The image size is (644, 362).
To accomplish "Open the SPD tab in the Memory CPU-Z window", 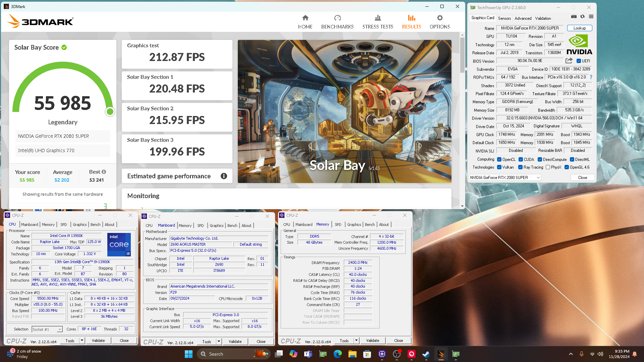I will point(338,225).
